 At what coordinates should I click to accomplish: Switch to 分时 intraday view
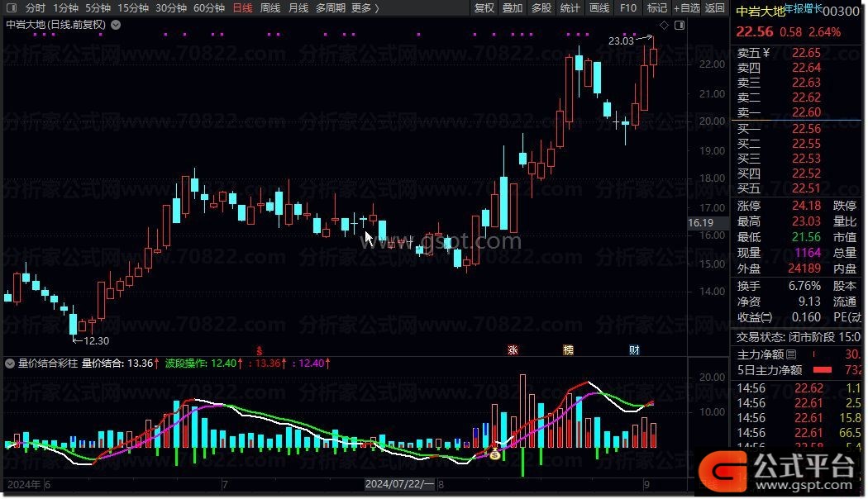point(35,8)
